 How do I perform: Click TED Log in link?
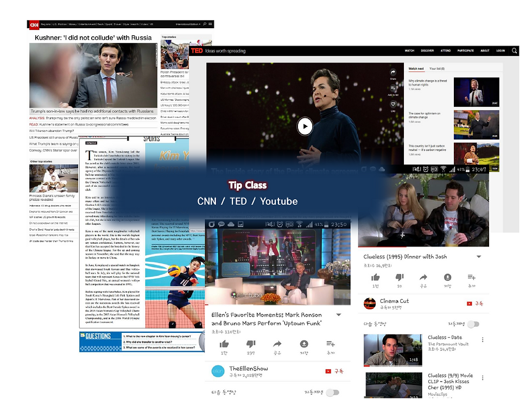pos(501,50)
